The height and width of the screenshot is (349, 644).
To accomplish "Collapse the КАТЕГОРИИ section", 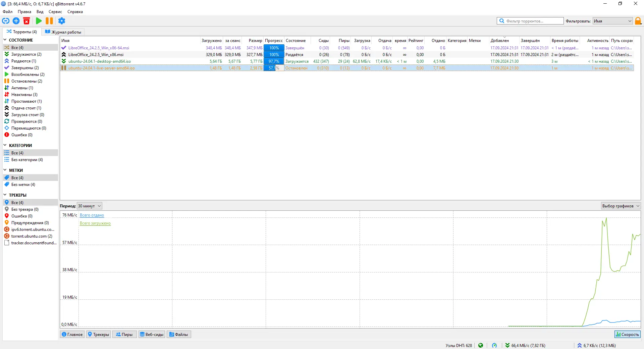I will tap(5, 145).
